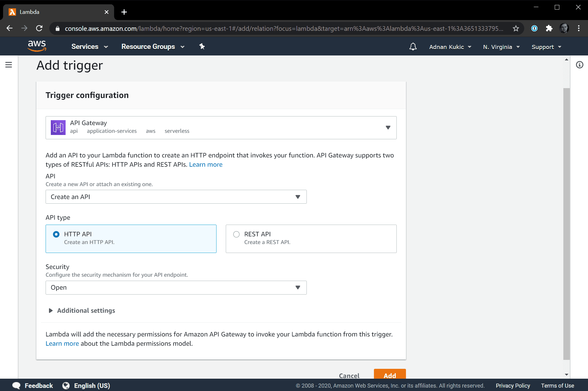Select the REST API radio button

click(x=236, y=234)
